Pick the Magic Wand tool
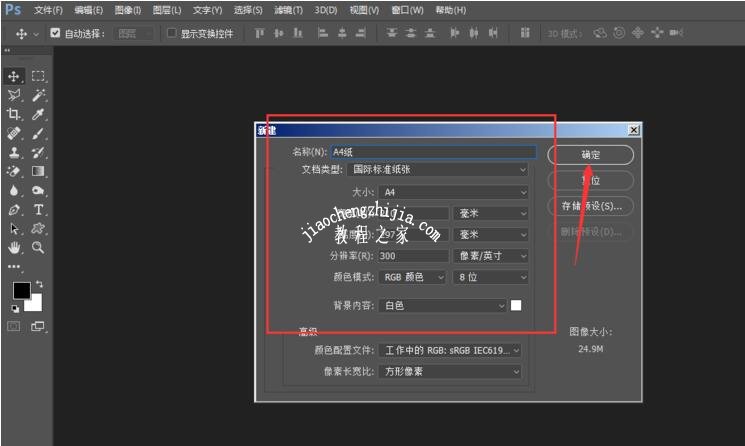Screen dimensions: 745x446 coord(38,95)
